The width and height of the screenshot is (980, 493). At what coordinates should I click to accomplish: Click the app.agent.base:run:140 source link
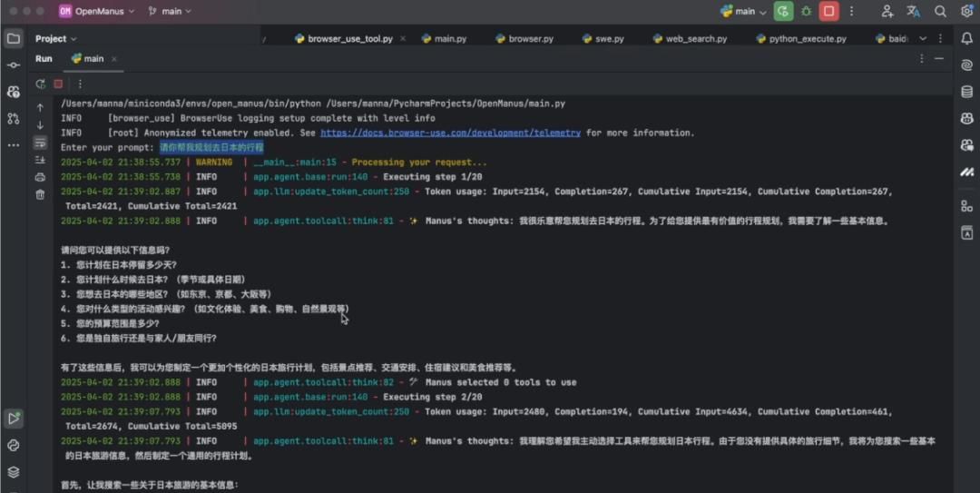tap(310, 177)
